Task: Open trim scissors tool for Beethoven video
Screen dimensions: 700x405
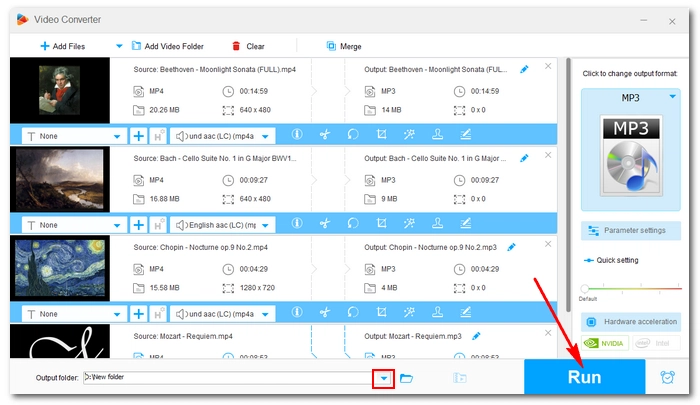Action: [x=325, y=134]
